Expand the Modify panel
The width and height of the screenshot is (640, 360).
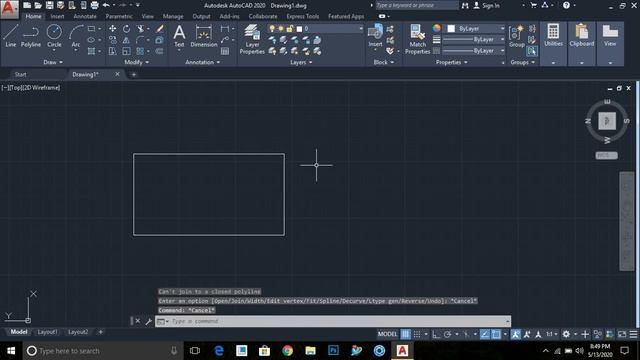(x=137, y=62)
